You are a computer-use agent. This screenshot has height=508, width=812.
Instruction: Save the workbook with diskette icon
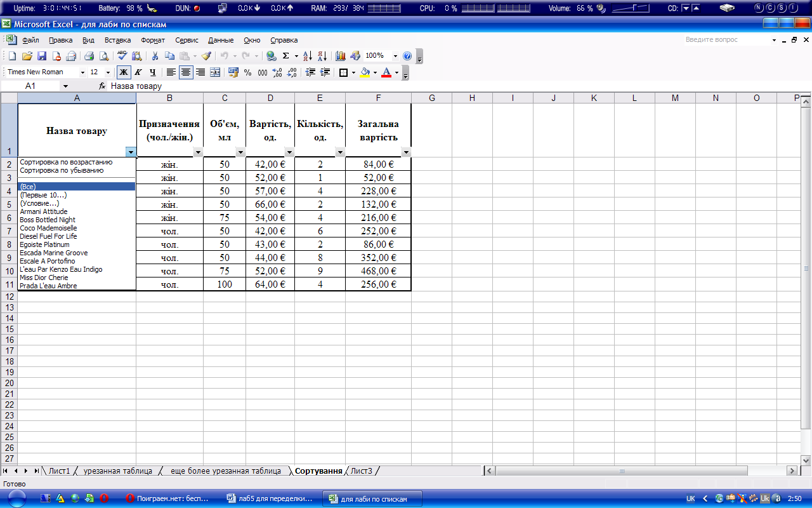42,56
